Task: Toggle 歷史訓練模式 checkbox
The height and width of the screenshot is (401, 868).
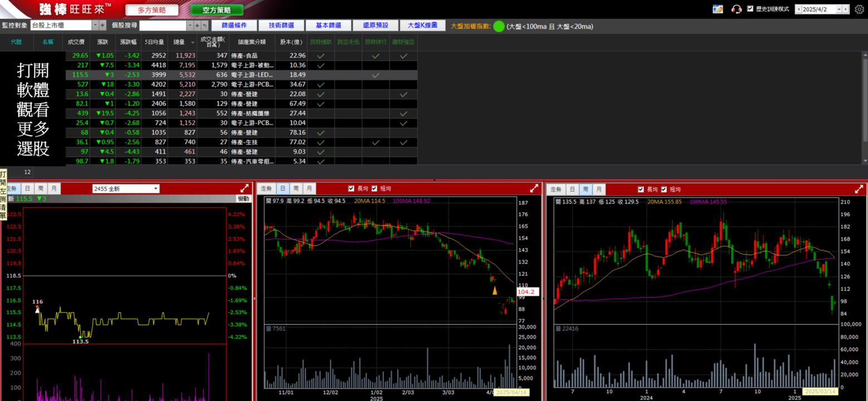Action: pos(750,9)
